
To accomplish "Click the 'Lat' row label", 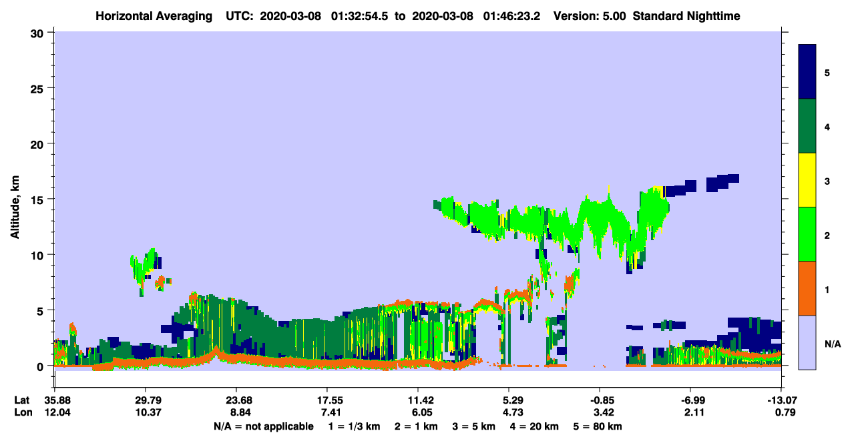I will [x=21, y=400].
